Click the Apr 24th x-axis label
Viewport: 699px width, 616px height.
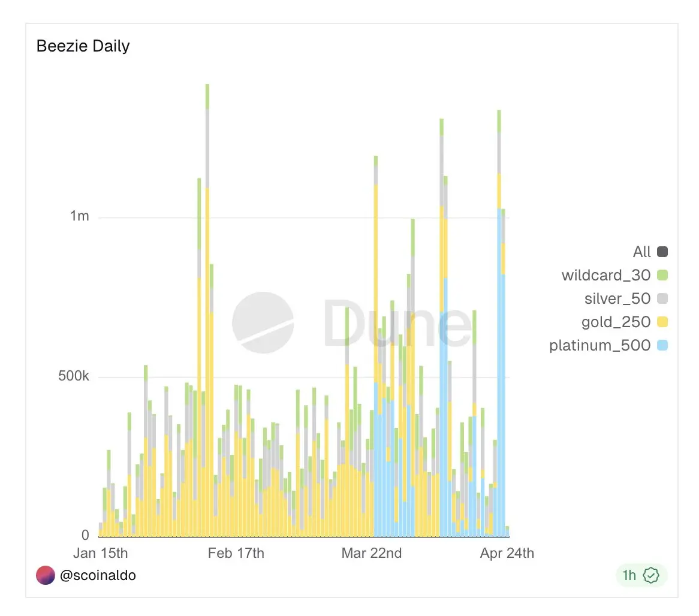(507, 553)
